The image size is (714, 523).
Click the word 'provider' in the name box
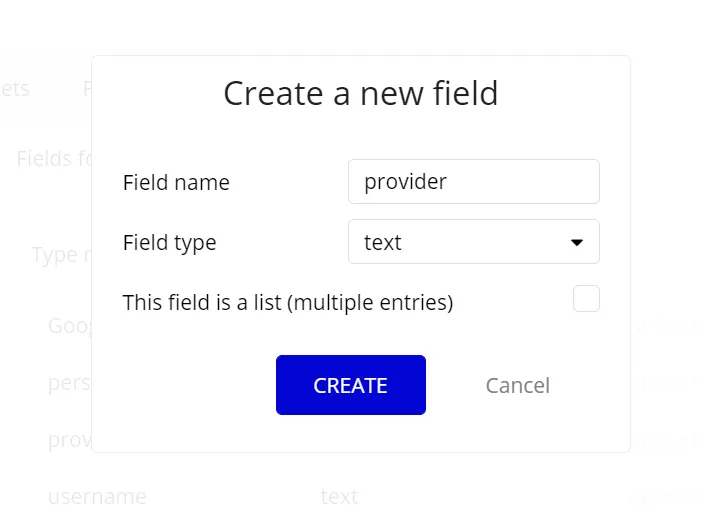pos(405,182)
